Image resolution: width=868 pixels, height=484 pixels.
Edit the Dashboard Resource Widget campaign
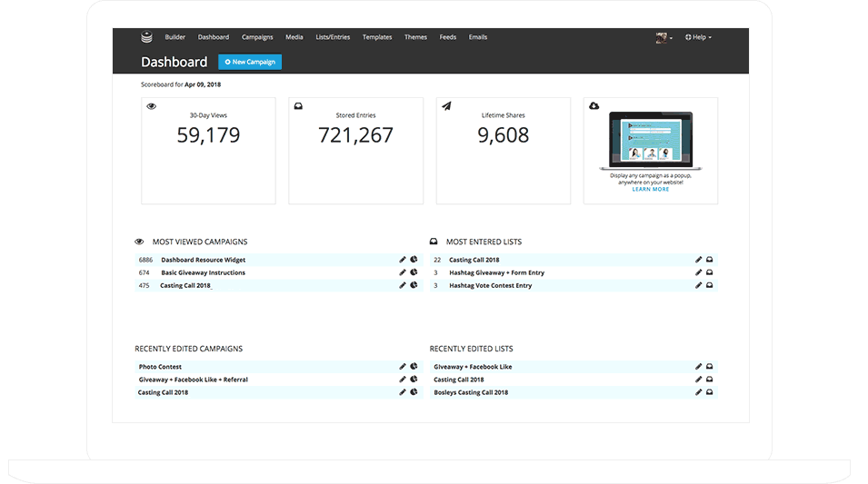pyautogui.click(x=403, y=260)
